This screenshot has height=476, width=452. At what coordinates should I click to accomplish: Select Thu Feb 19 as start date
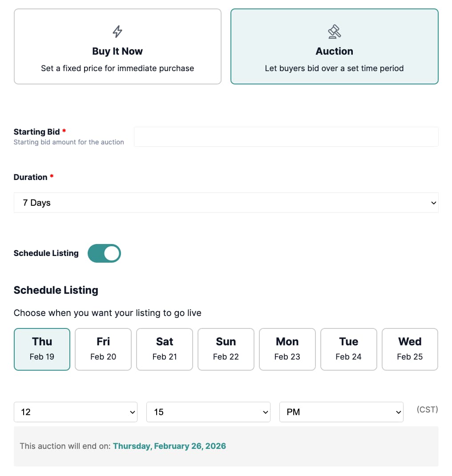coord(42,349)
